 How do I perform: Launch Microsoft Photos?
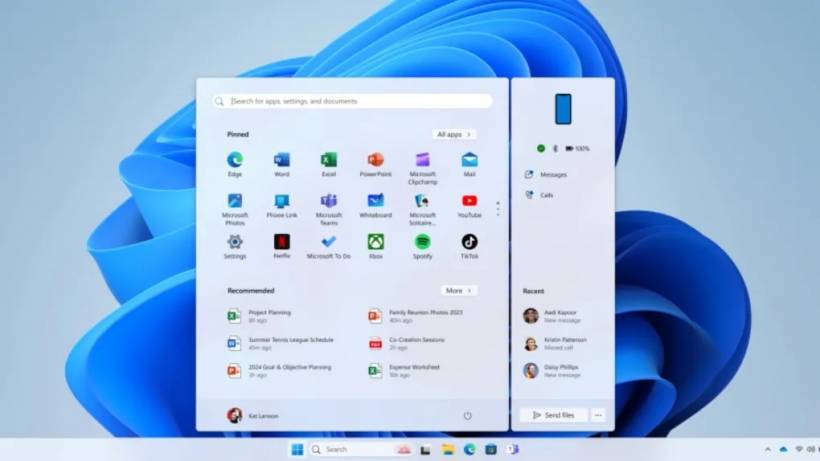click(x=235, y=209)
